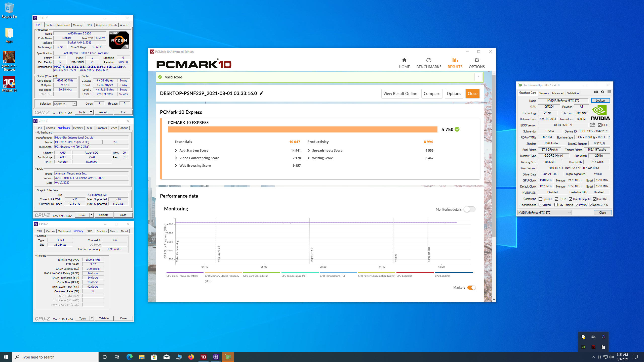Viewport: 644px width, 362px height.
Task: Open the Advanced tab in GPU-Z
Action: (x=558, y=93)
